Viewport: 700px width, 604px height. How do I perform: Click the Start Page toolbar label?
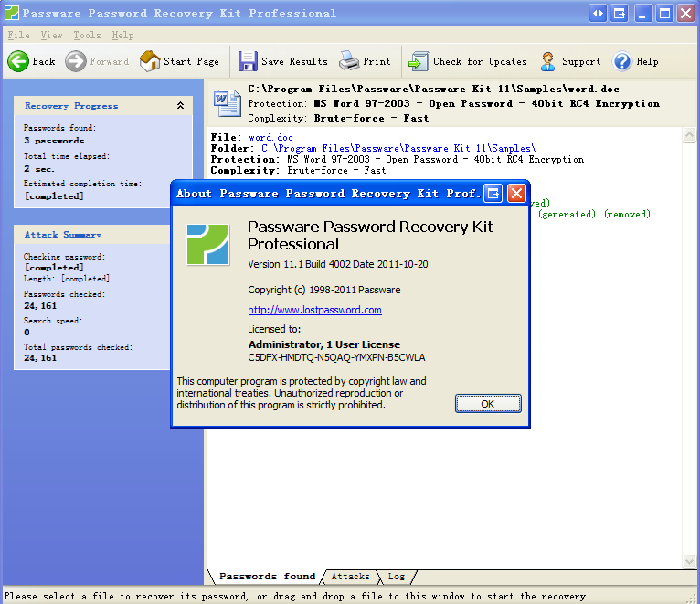click(191, 61)
